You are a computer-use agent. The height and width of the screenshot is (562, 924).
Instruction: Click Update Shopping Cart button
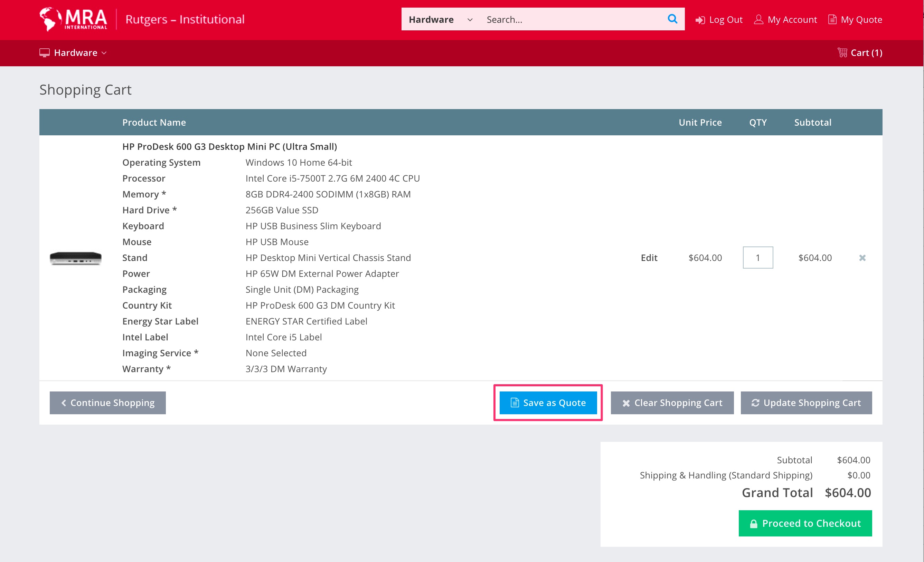[x=806, y=403]
